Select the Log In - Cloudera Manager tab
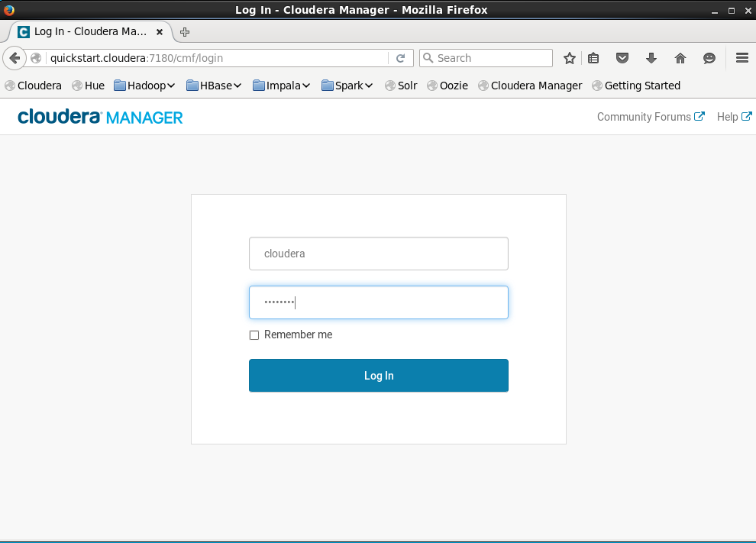 tap(90, 32)
